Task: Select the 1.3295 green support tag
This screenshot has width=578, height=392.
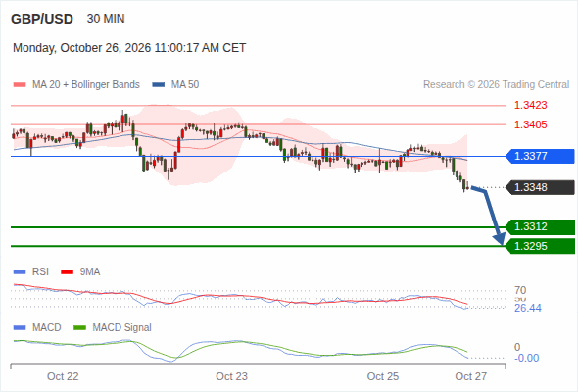Action: click(x=540, y=246)
